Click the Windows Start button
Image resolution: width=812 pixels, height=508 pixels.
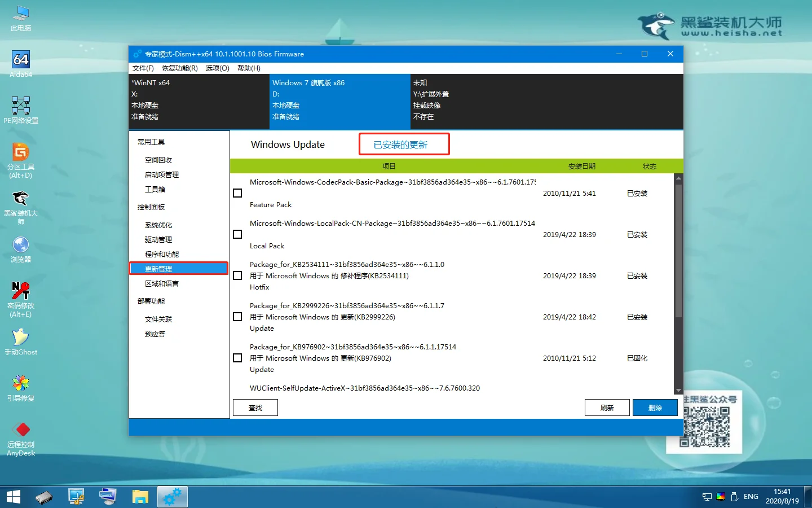click(x=13, y=497)
